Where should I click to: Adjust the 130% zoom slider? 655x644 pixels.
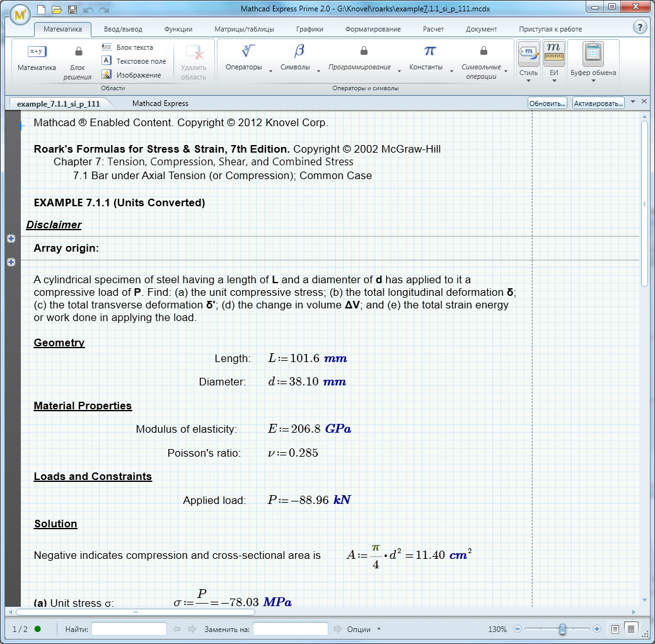pyautogui.click(x=563, y=629)
